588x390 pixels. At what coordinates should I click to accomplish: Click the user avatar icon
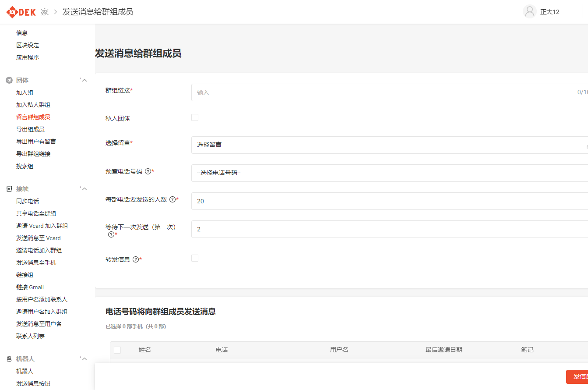[530, 12]
